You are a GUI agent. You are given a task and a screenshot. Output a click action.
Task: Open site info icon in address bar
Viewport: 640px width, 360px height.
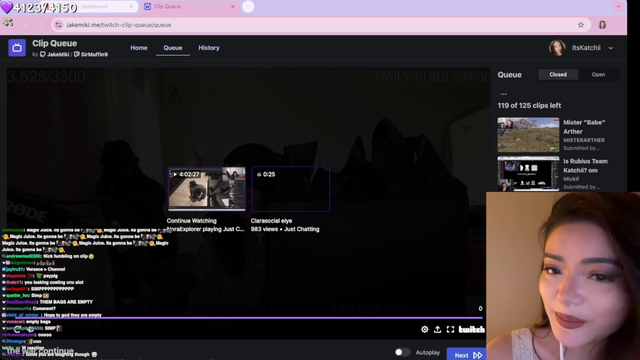(x=58, y=25)
